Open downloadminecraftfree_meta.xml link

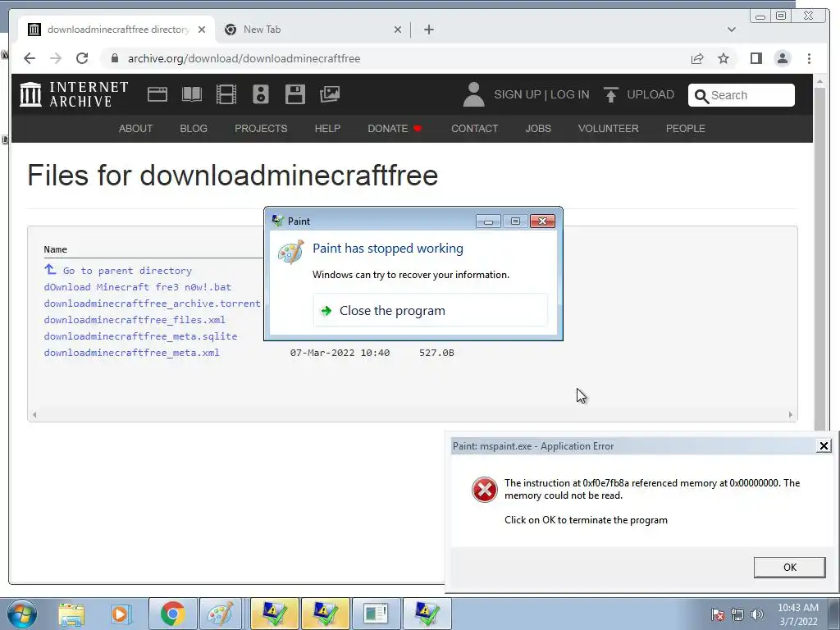click(x=131, y=353)
